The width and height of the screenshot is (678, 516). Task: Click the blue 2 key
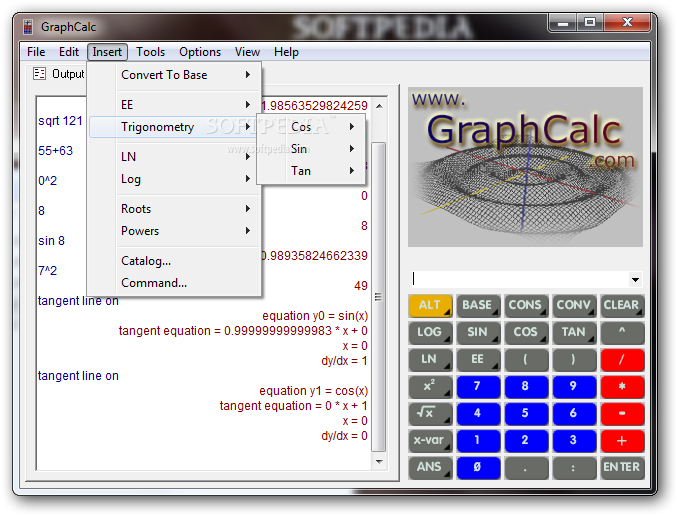pyautogui.click(x=526, y=441)
